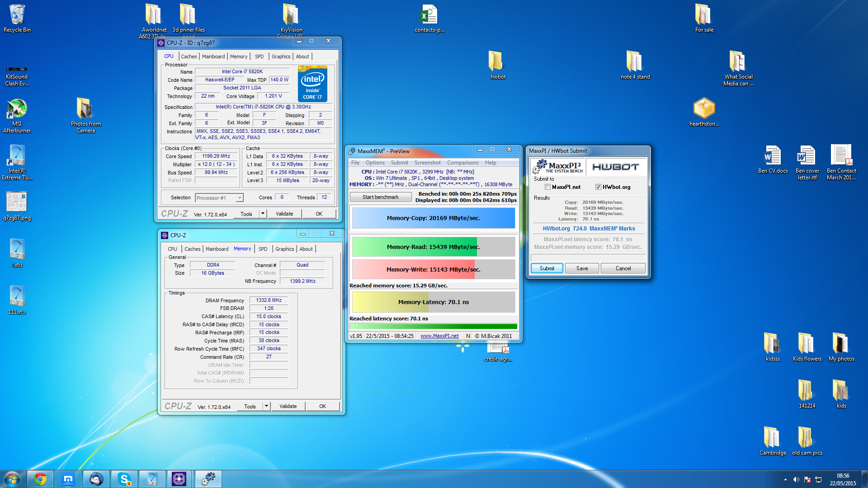
Task: Open Skype from the taskbar
Action: click(124, 479)
